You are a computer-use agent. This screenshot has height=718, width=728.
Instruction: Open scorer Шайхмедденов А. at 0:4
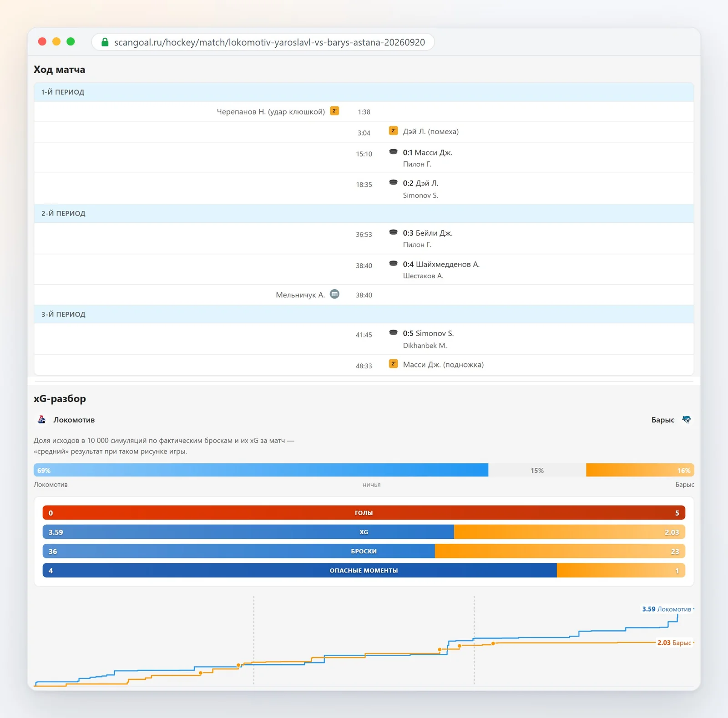pyautogui.click(x=448, y=265)
